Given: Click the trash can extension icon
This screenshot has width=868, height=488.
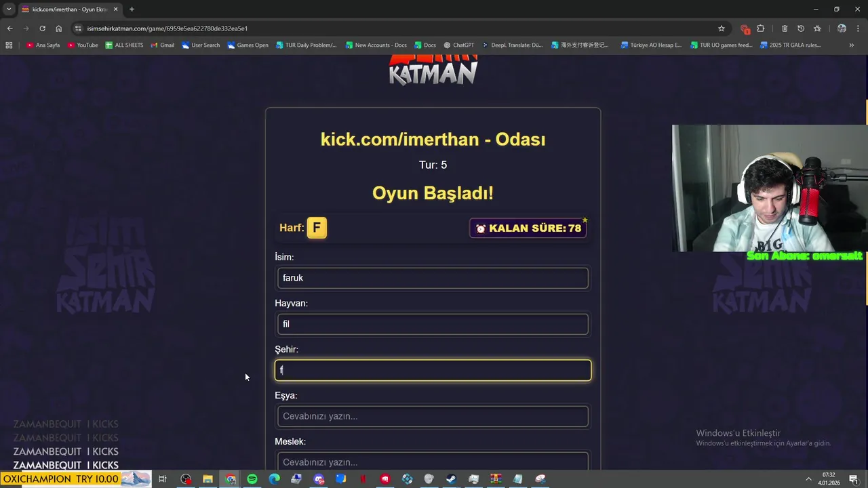Looking at the screenshot, I should 785,28.
